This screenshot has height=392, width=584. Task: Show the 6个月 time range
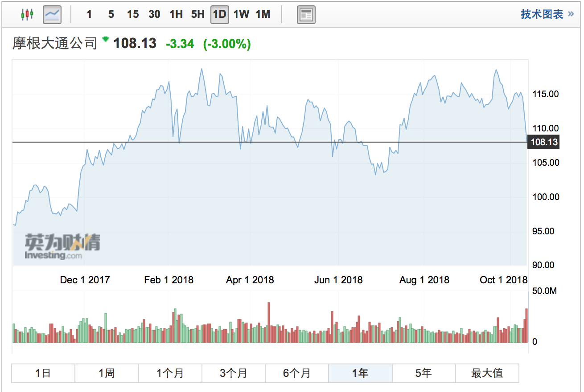[297, 373]
